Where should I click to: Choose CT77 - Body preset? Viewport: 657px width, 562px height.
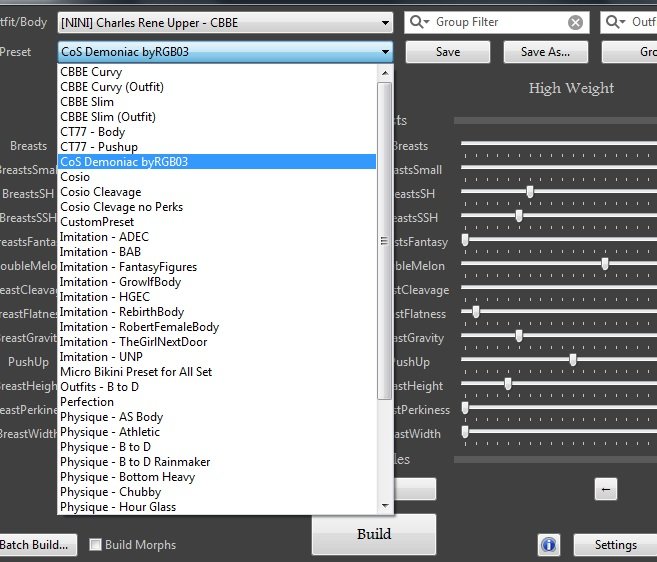coord(217,132)
